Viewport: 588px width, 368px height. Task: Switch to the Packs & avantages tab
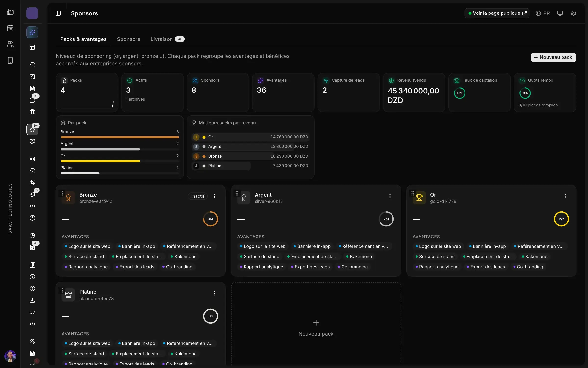click(83, 39)
